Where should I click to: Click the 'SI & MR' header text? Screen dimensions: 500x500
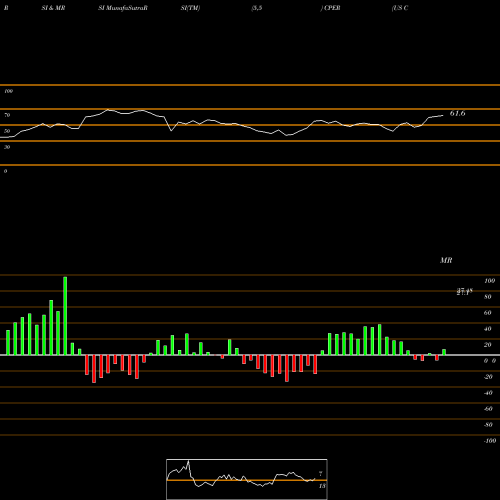pos(53,8)
